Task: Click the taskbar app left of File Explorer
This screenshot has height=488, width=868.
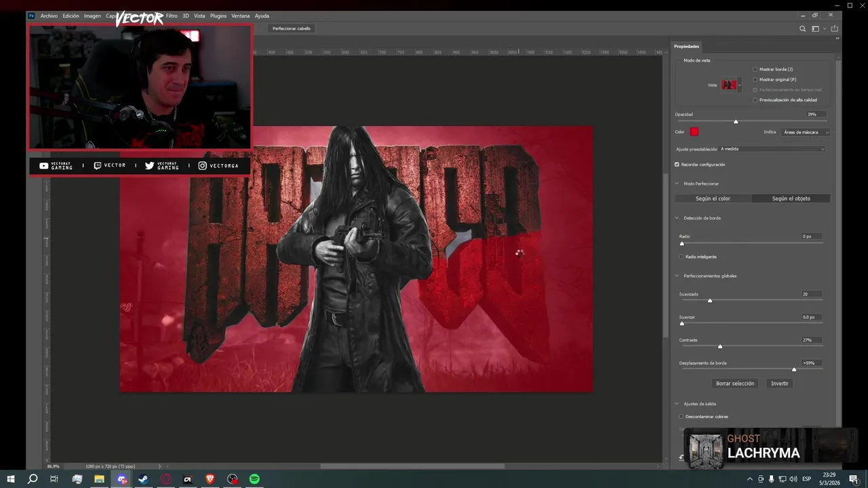Action: point(77,479)
